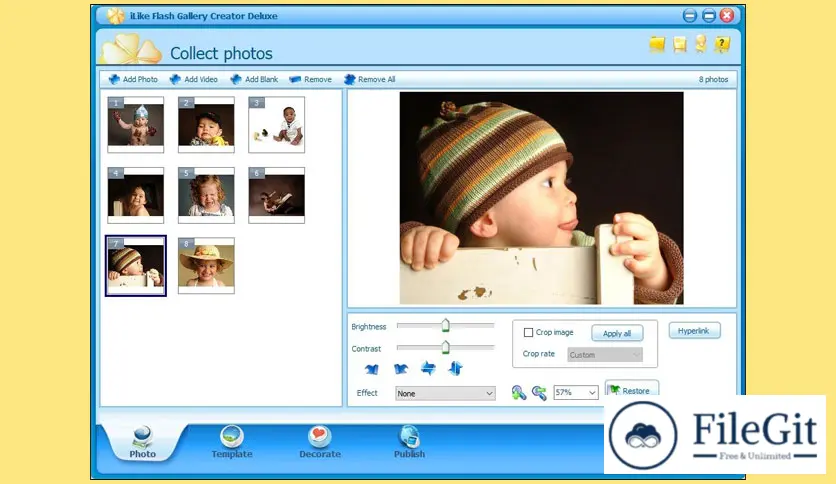Open help with question mark icon
Viewport: 836px width, 484px height.
[x=722, y=44]
